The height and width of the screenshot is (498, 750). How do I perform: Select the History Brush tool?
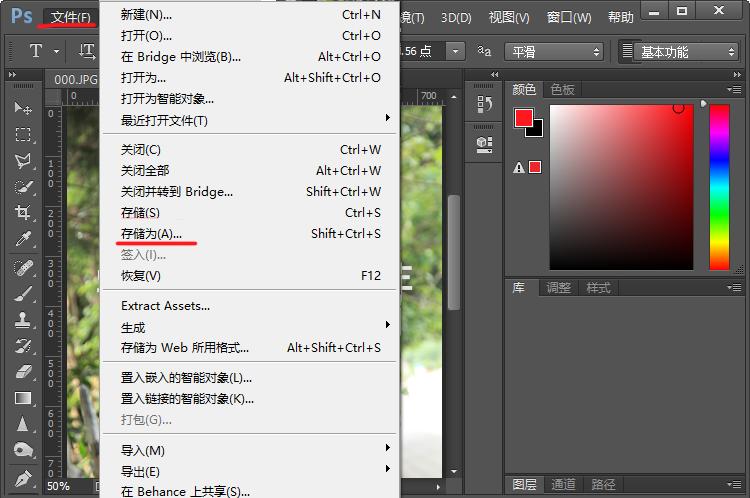pos(22,345)
